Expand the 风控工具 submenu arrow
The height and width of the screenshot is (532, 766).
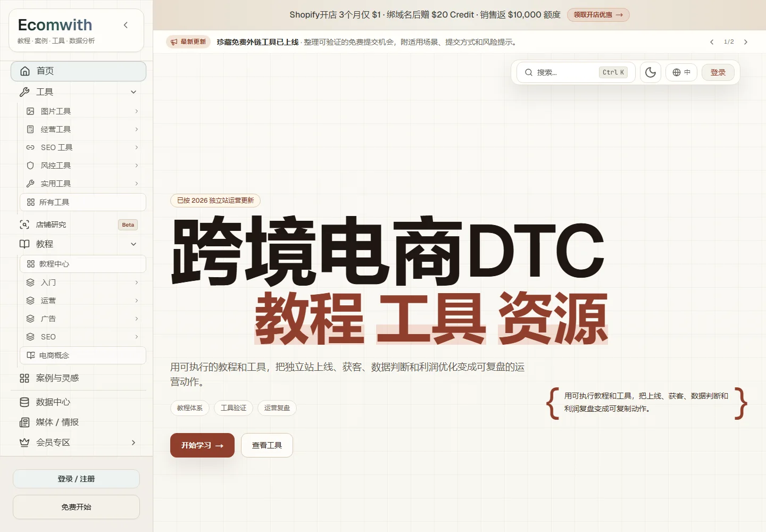(137, 165)
